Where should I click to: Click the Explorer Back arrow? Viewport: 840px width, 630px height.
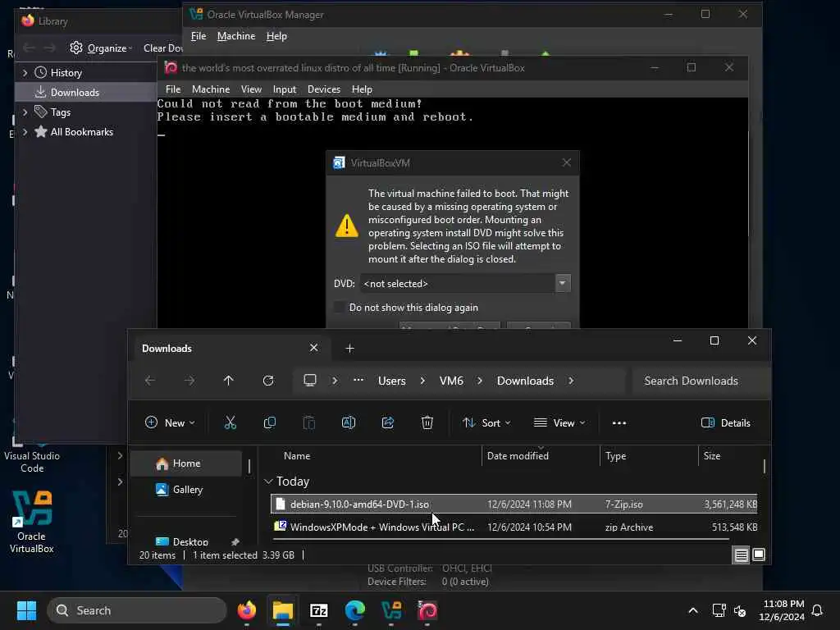coord(150,381)
